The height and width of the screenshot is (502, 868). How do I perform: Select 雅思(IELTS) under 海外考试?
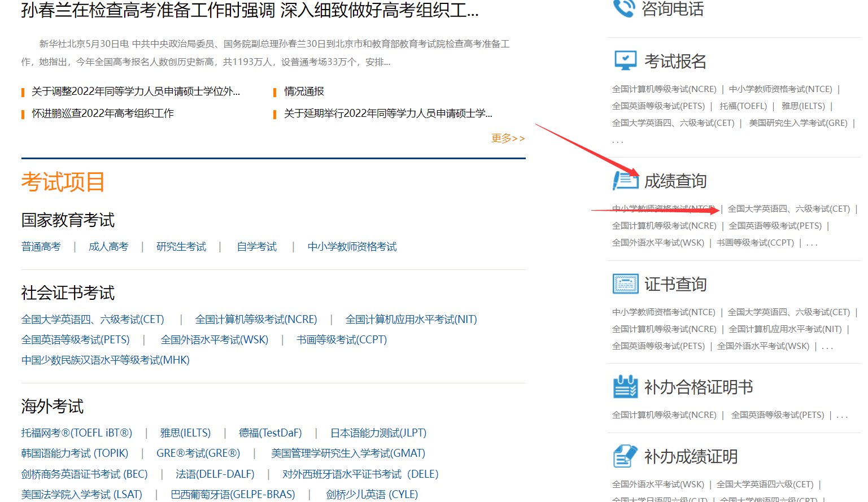[x=186, y=433]
